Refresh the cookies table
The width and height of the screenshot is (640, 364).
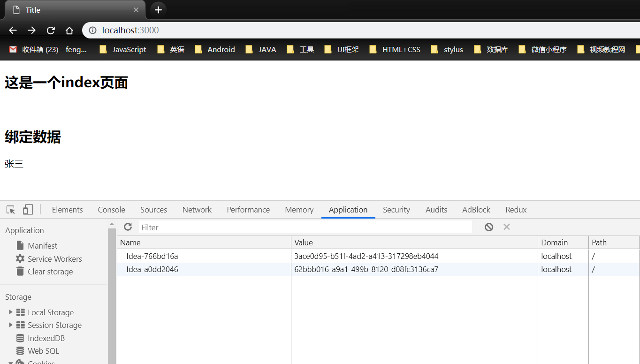[x=128, y=227]
